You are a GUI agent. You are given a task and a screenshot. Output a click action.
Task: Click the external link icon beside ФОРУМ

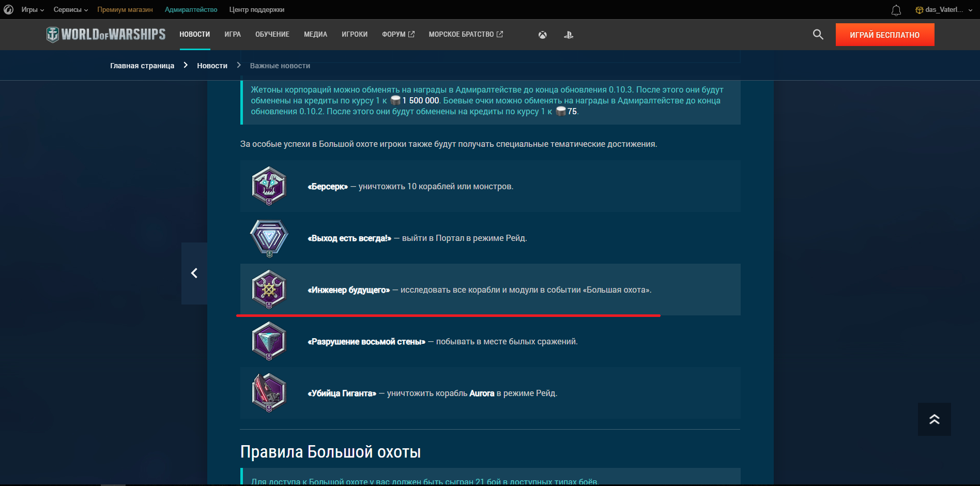411,34
